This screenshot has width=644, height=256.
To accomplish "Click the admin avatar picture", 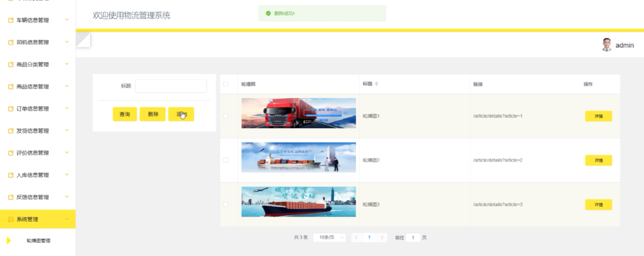I will coord(606,45).
